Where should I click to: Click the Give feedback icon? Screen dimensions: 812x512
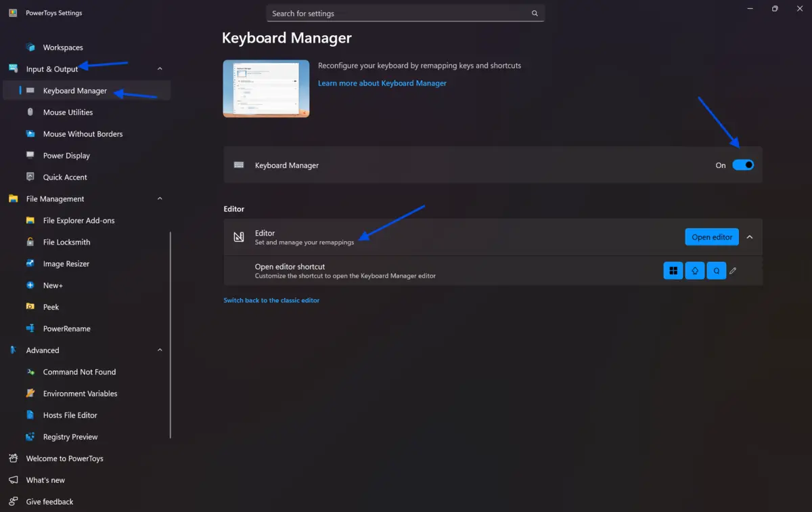(14, 502)
